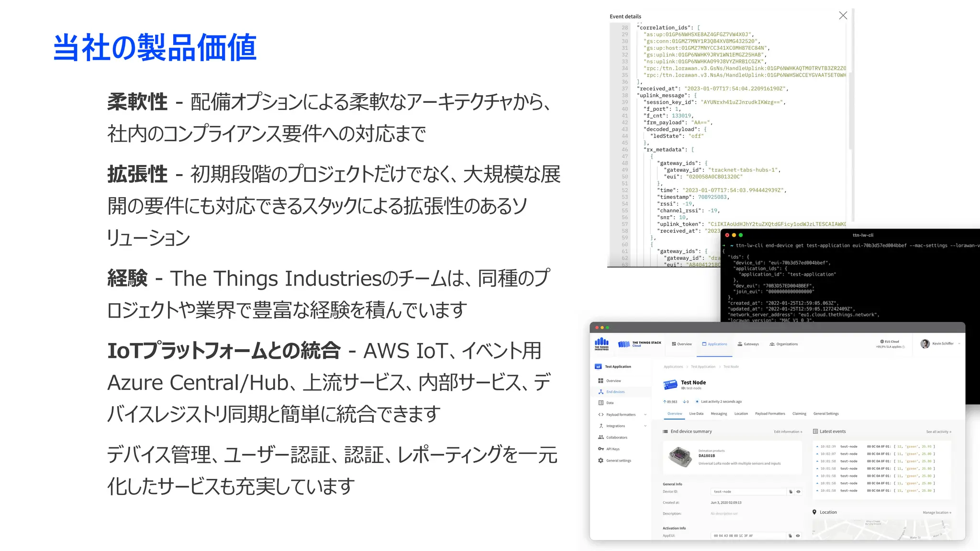Expand the Integrations chevron
980x551 pixels.
[x=645, y=426]
